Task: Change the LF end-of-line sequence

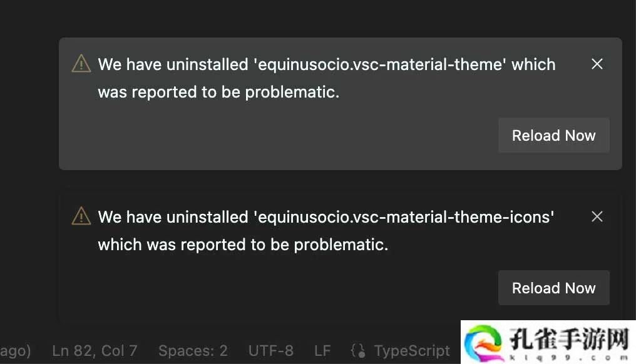Action: click(x=322, y=351)
